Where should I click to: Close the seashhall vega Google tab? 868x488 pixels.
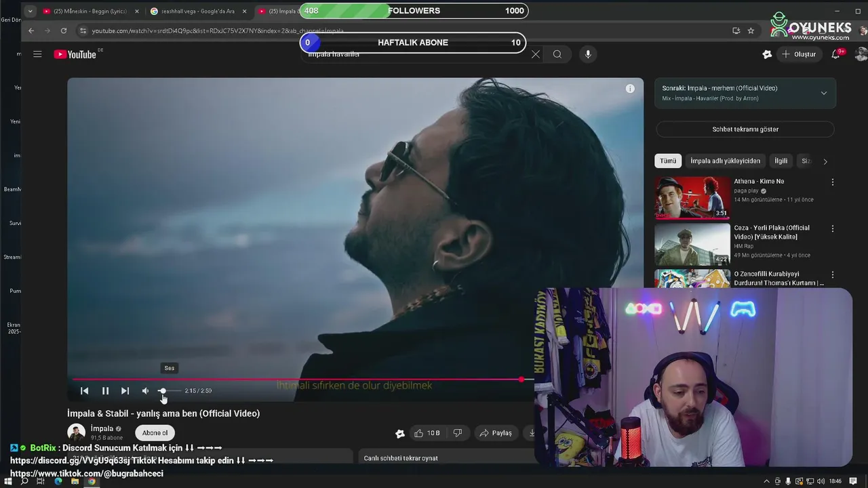pyautogui.click(x=244, y=11)
